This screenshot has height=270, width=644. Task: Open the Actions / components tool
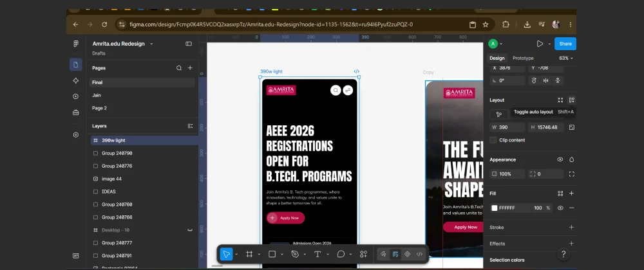tap(363, 254)
